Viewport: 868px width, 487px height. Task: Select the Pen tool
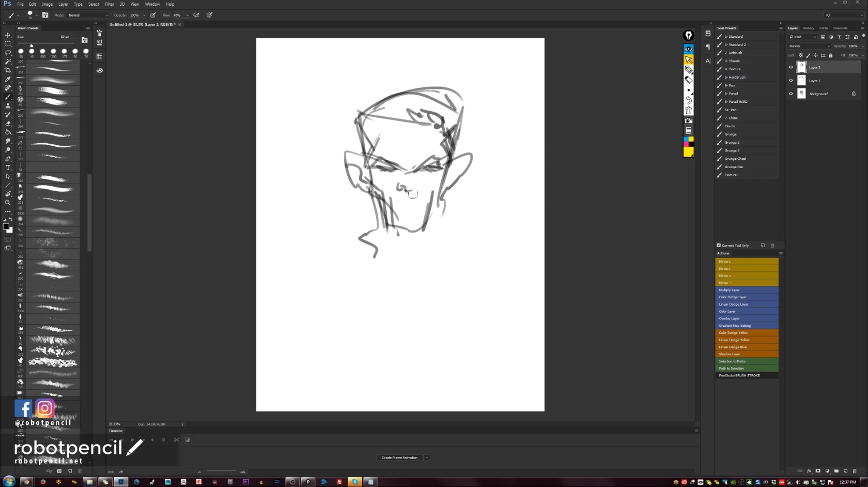tap(8, 159)
